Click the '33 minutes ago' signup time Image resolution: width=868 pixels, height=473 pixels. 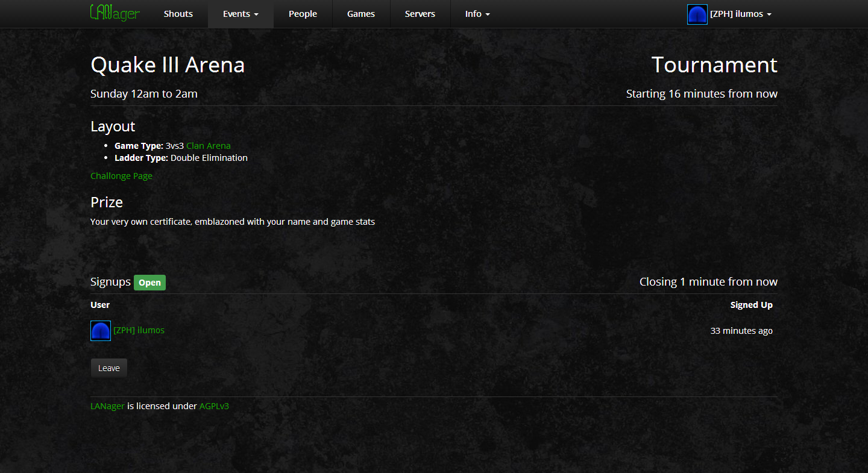click(741, 331)
